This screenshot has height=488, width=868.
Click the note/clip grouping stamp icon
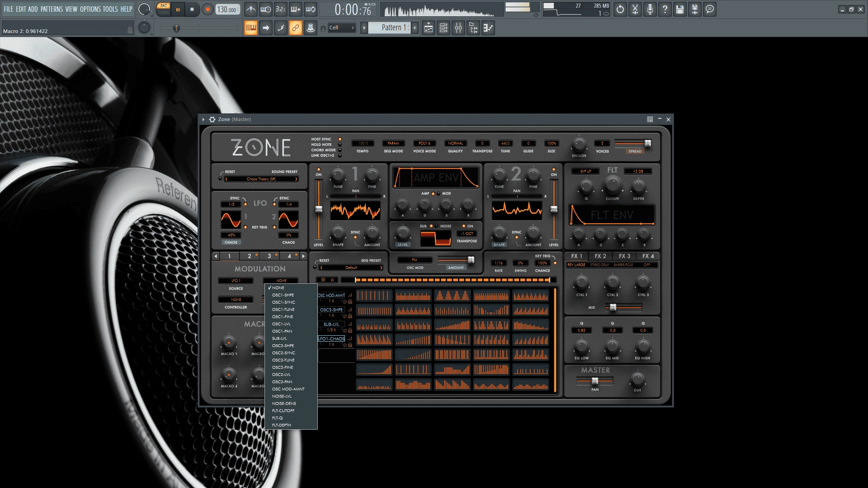[x=311, y=28]
